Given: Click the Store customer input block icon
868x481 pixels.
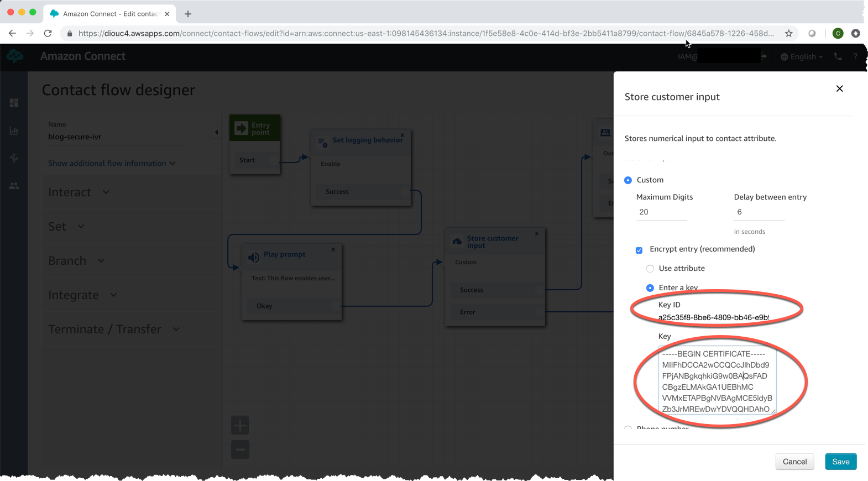Looking at the screenshot, I should 457,242.
